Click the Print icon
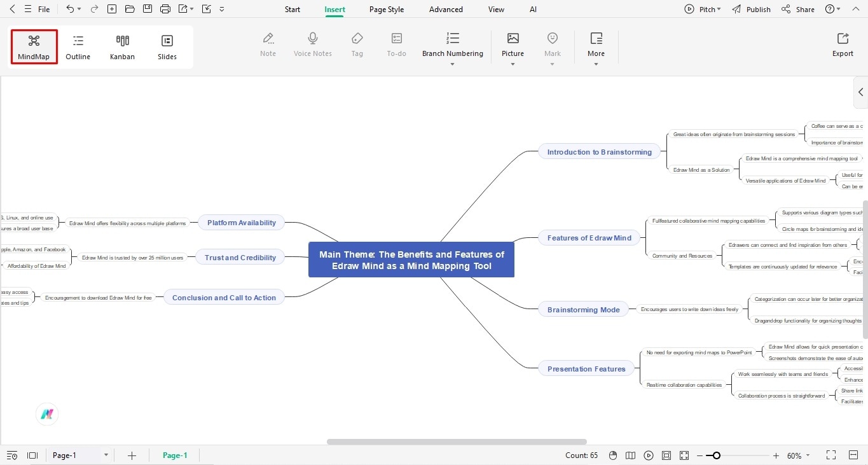Image resolution: width=868 pixels, height=465 pixels. pos(165,9)
